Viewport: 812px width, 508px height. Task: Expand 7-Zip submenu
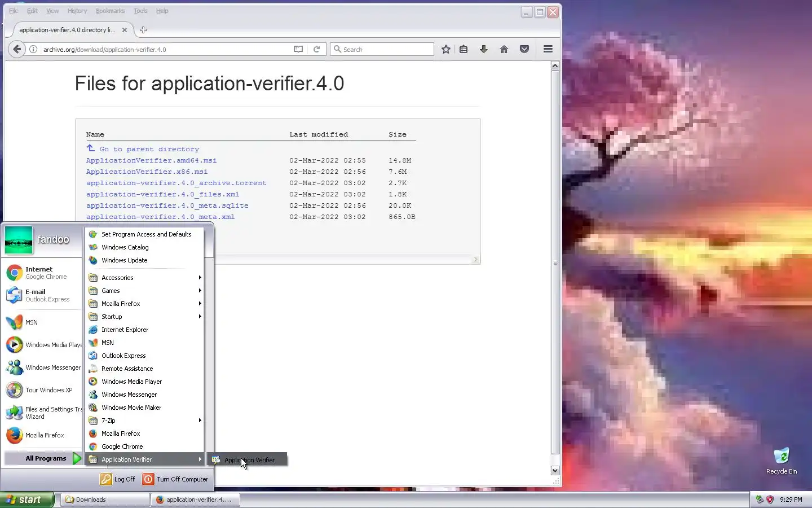145,421
